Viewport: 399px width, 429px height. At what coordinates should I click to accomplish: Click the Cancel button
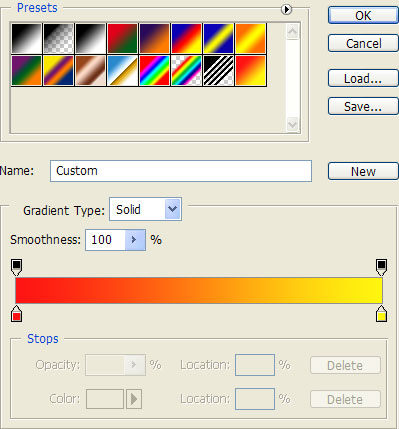point(363,43)
